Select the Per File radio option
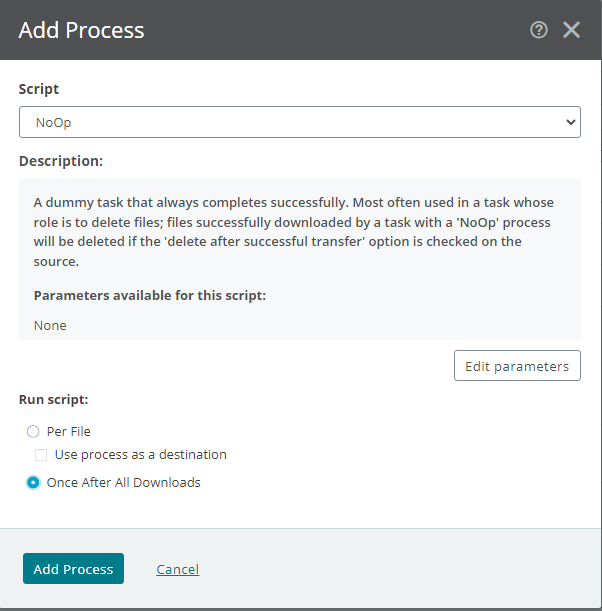 tap(33, 431)
